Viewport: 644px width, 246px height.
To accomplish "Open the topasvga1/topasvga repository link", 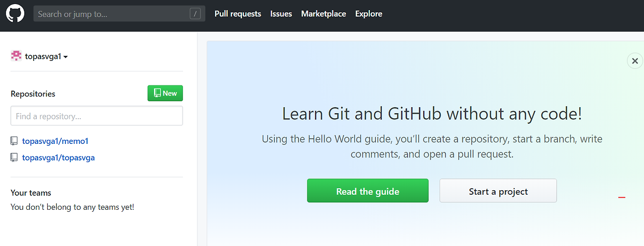I will coord(58,157).
